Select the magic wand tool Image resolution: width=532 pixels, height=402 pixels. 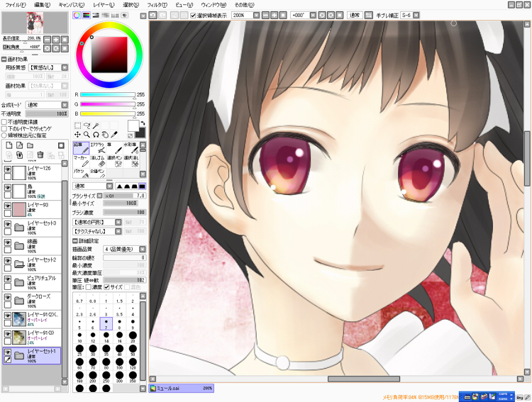pyautogui.click(x=96, y=125)
